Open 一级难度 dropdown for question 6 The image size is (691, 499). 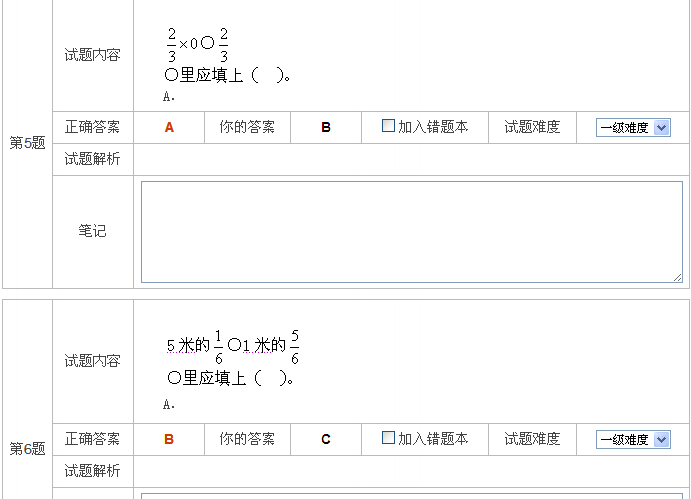tap(633, 439)
